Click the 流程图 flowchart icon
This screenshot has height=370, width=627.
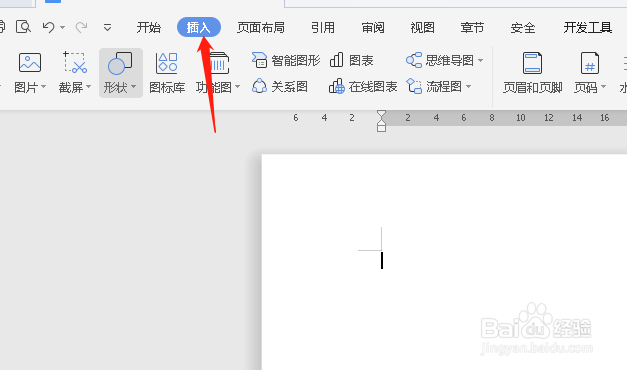pyautogui.click(x=414, y=86)
